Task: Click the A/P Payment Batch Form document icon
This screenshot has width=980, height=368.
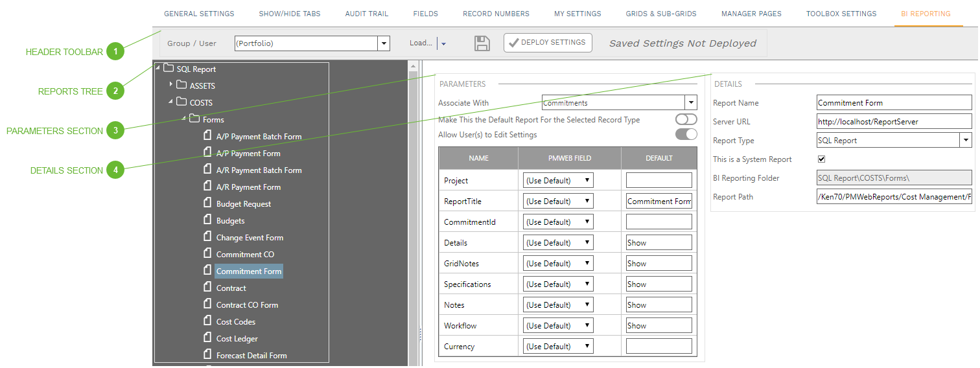Action: [x=208, y=135]
